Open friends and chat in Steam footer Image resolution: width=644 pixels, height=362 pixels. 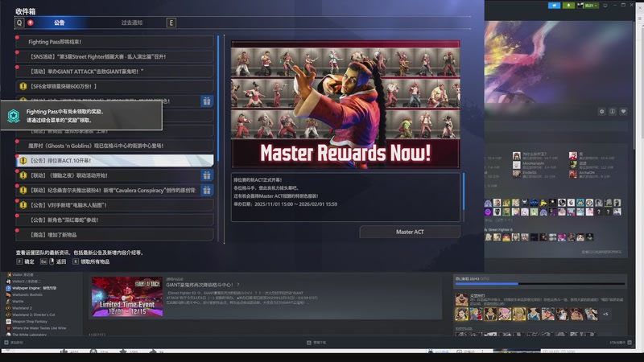coord(621,343)
